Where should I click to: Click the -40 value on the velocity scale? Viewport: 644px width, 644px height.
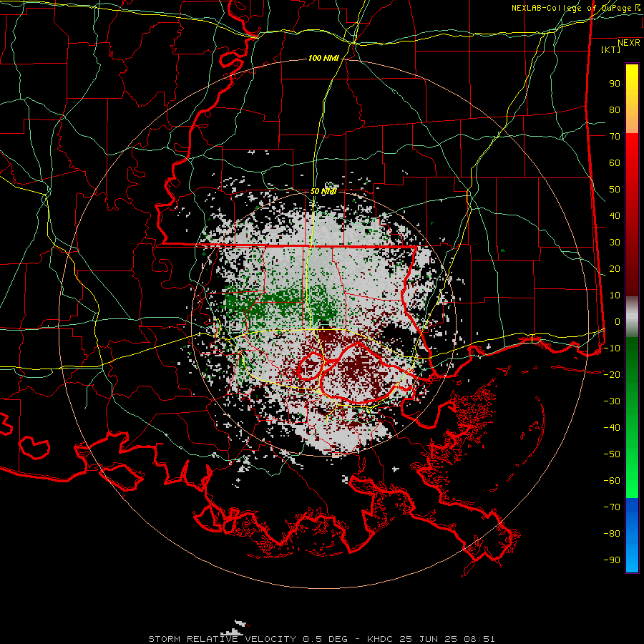pyautogui.click(x=612, y=428)
